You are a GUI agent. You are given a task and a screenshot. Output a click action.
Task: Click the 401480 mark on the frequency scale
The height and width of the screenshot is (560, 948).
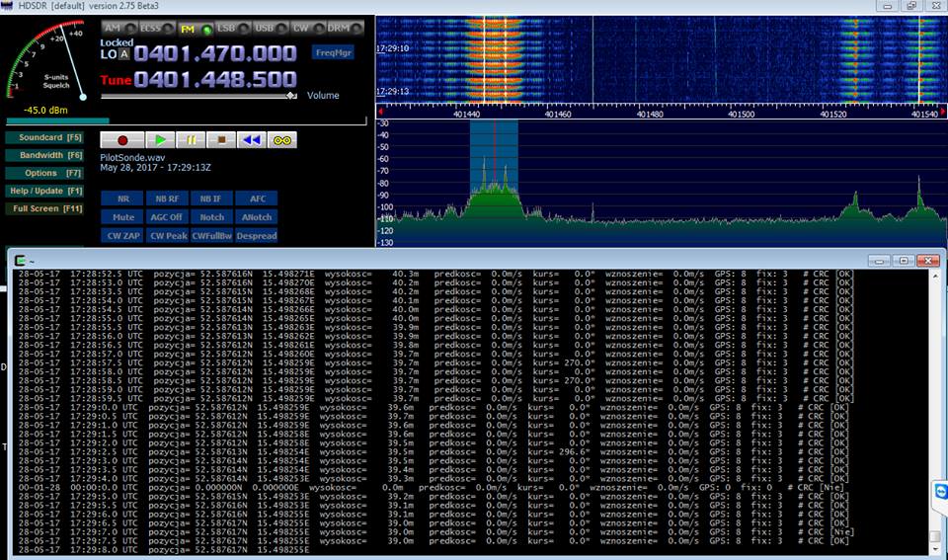[x=650, y=114]
